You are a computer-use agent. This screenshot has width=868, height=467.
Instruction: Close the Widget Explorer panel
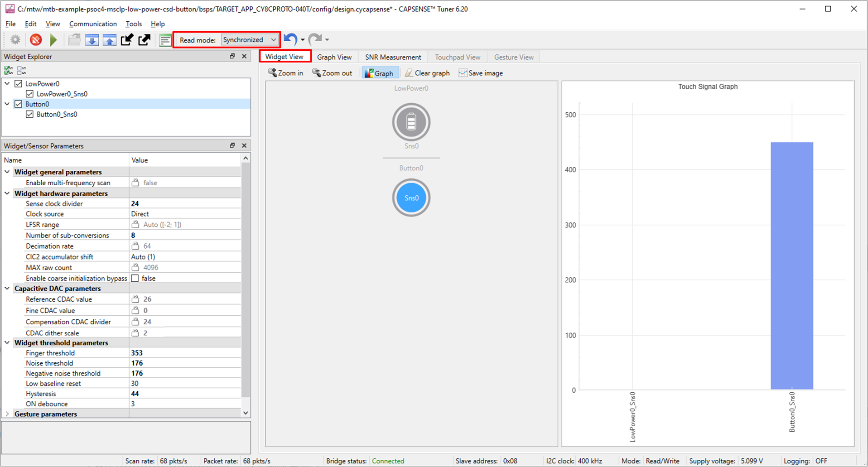244,56
